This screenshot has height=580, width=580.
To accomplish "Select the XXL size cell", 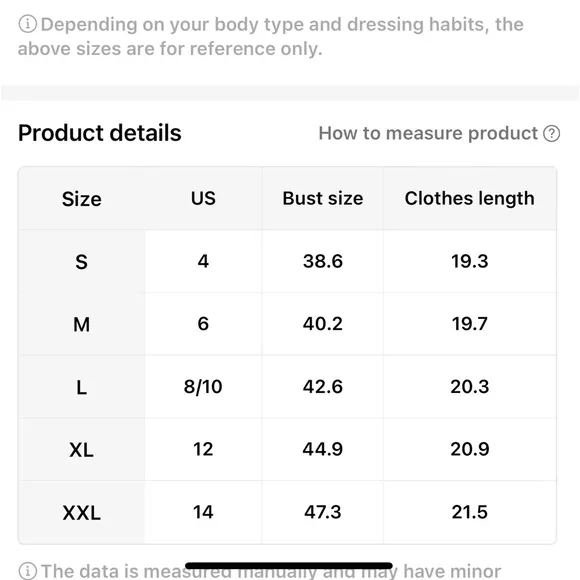I will coord(82,513).
